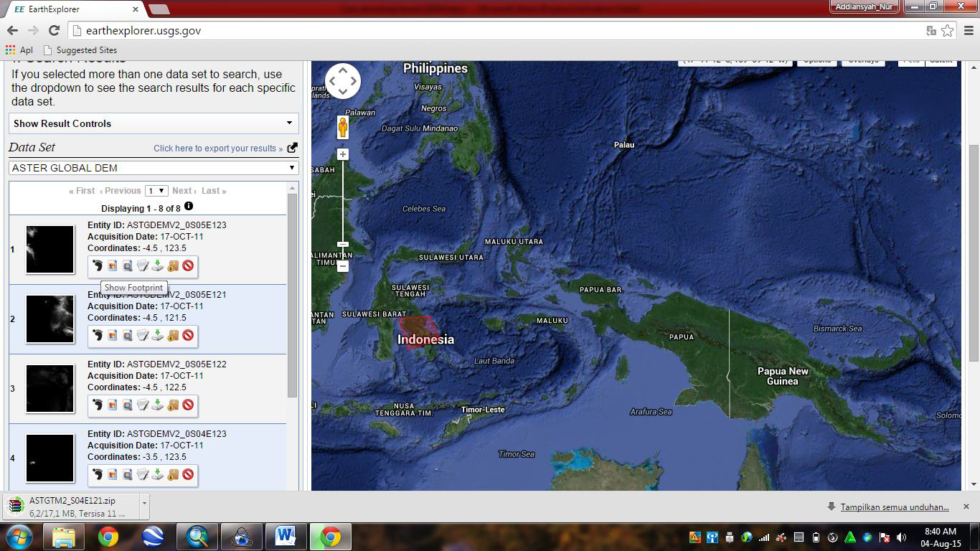Go to the Last results page
The width and height of the screenshot is (980, 551).
[214, 191]
